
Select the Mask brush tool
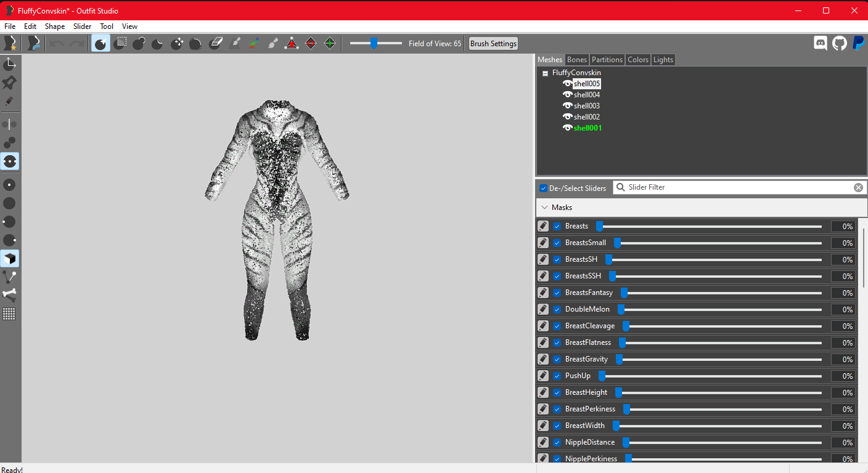tap(121, 44)
